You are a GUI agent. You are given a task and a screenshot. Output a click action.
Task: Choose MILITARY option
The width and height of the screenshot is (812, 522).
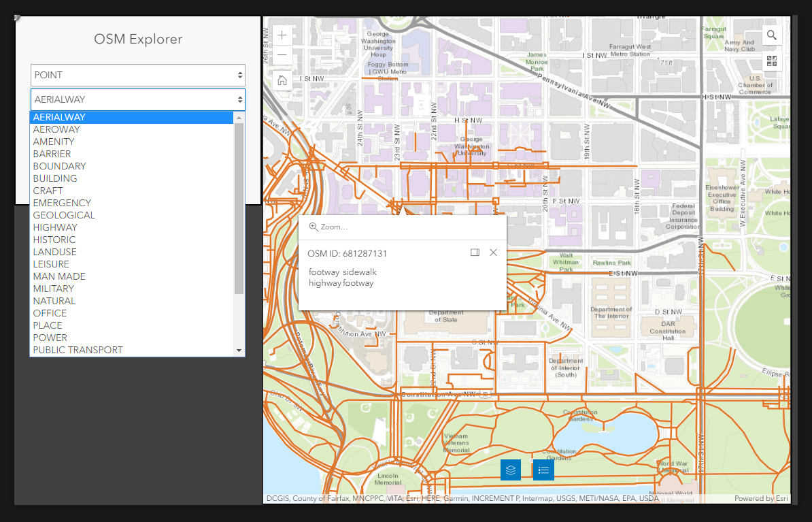coord(131,289)
